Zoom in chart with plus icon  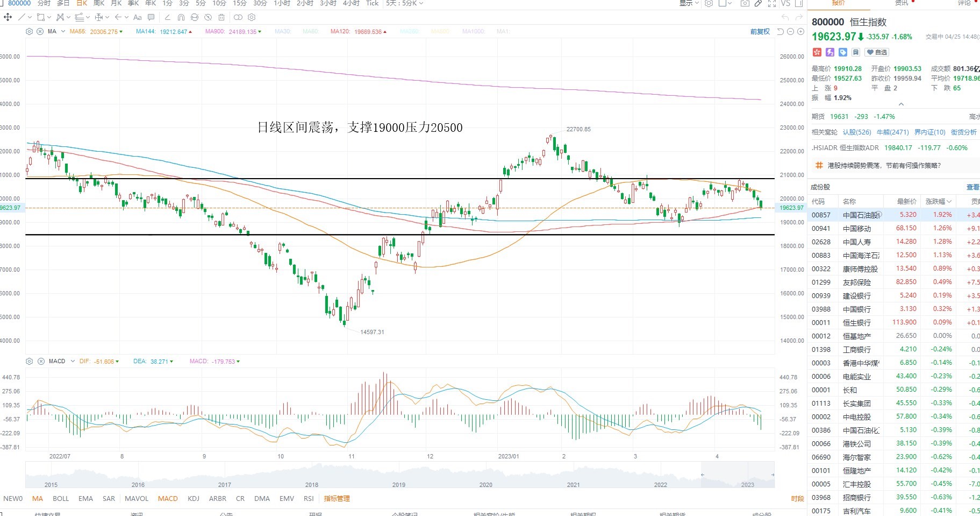tap(800, 32)
